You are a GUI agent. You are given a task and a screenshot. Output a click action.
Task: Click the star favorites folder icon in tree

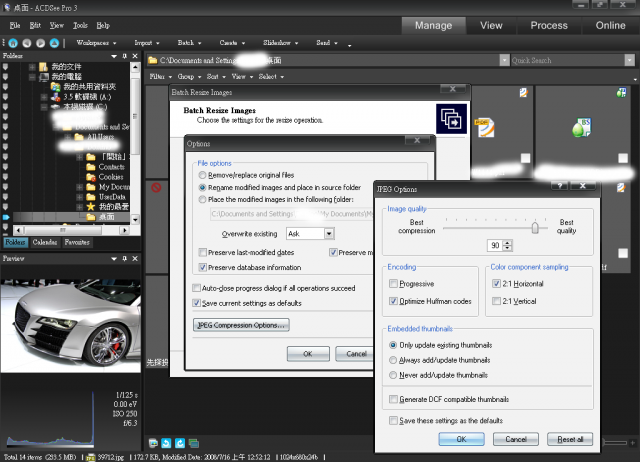(x=91, y=207)
